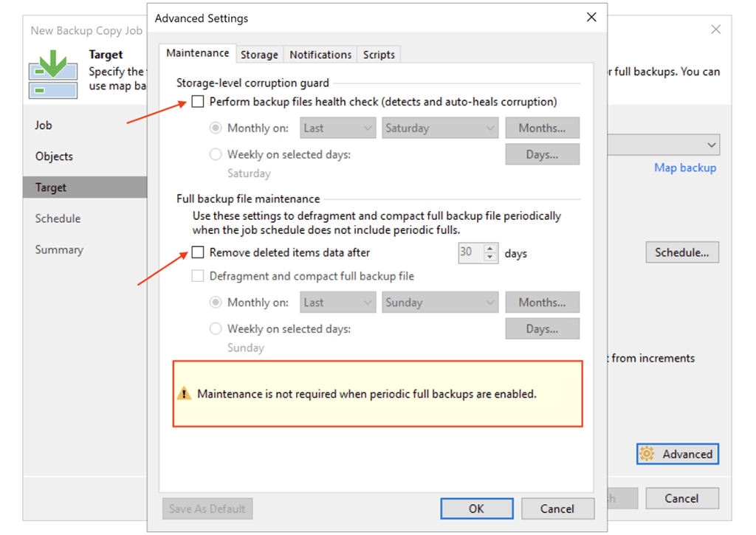Close the New Backup Copy Job window

pyautogui.click(x=716, y=30)
